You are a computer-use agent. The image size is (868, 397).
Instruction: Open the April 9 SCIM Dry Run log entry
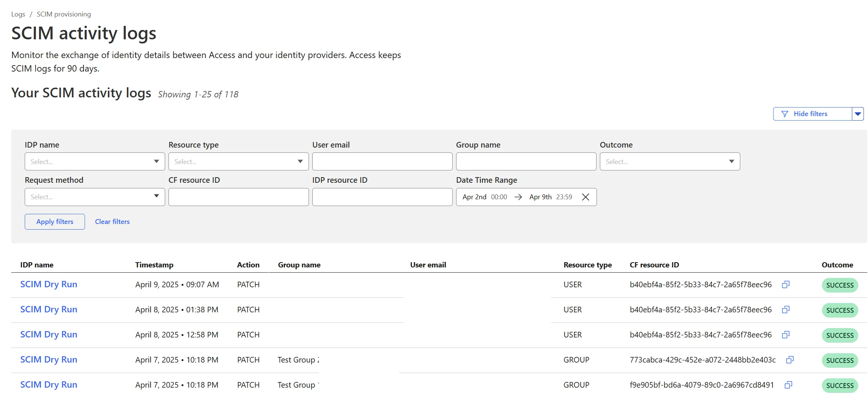[x=49, y=284]
